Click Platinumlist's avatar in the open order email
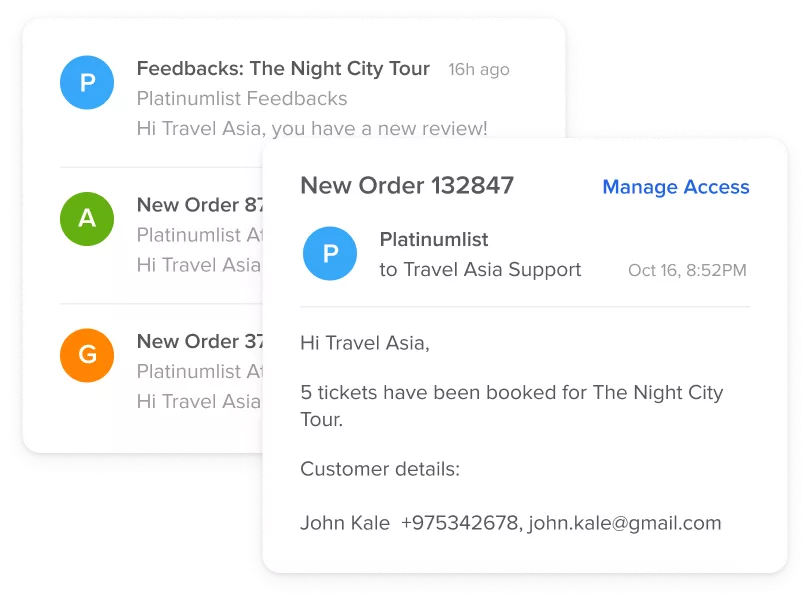The width and height of the screenshot is (810, 596). tap(330, 254)
